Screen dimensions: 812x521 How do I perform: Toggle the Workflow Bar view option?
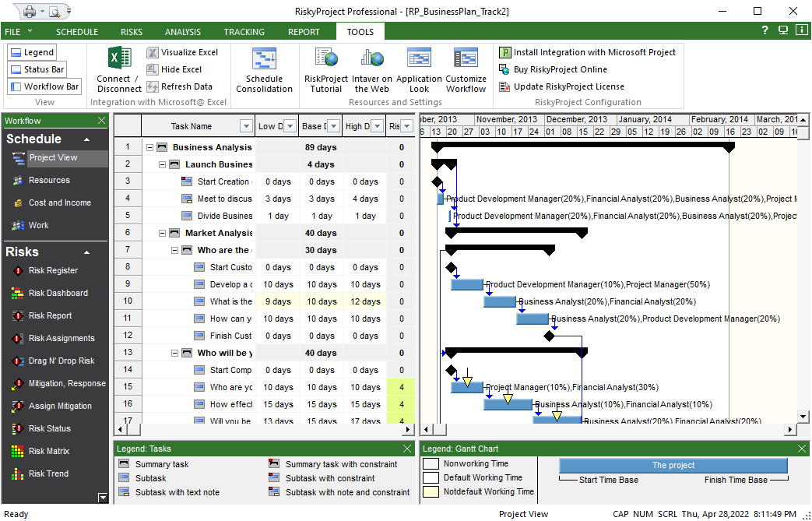[x=44, y=86]
